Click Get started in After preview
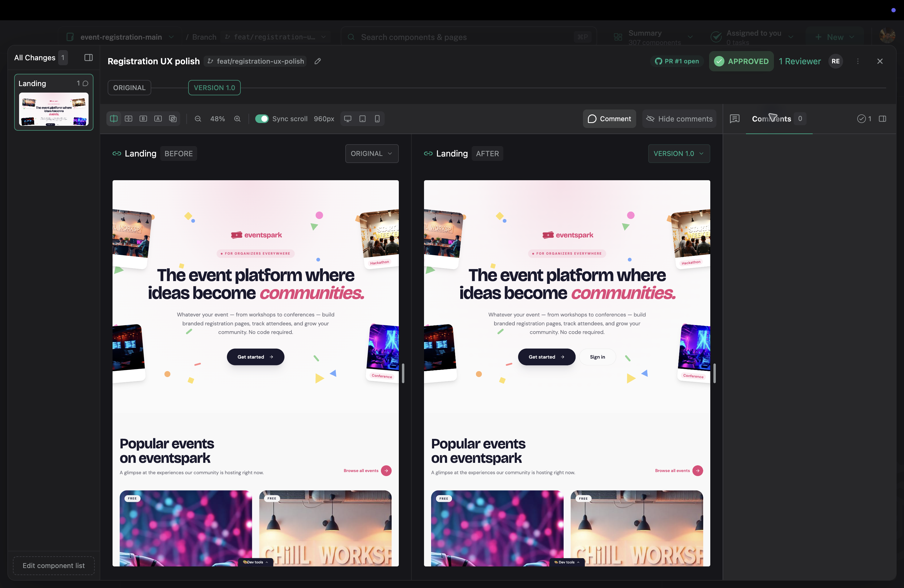904x588 pixels. (x=547, y=357)
